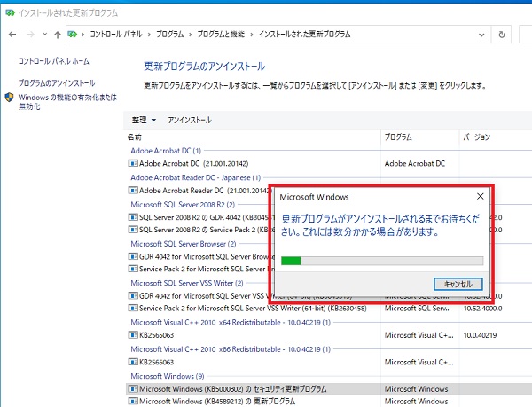Open プログラムと機能 breadcrumb
Screen dimensions: 532x407
tap(221, 35)
